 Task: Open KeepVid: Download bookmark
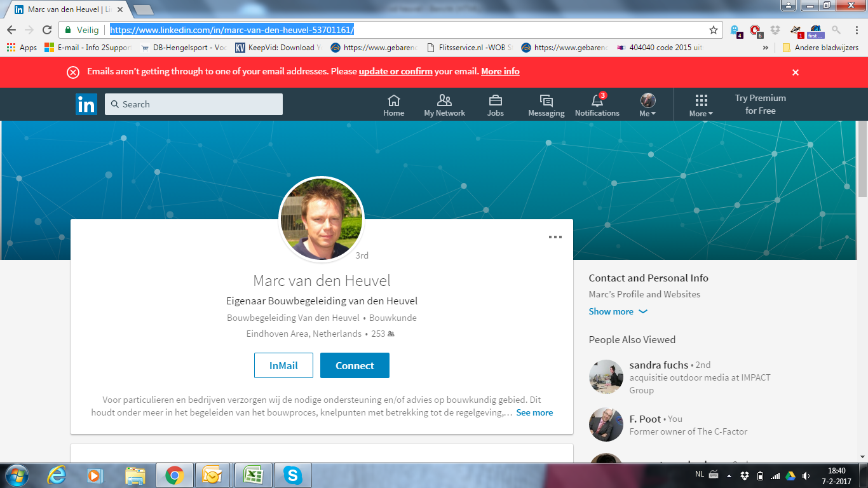click(278, 48)
